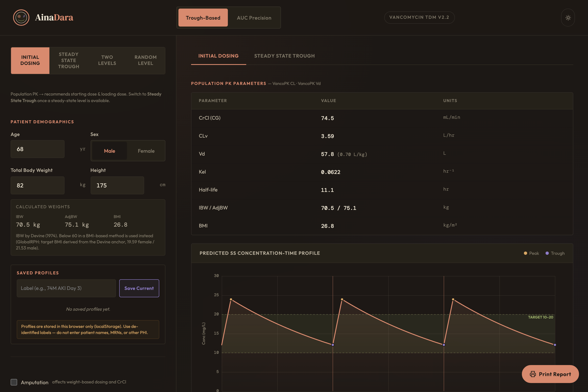This screenshot has height=392, width=588.
Task: Click the third peak point on chart
Action: [x=453, y=300]
